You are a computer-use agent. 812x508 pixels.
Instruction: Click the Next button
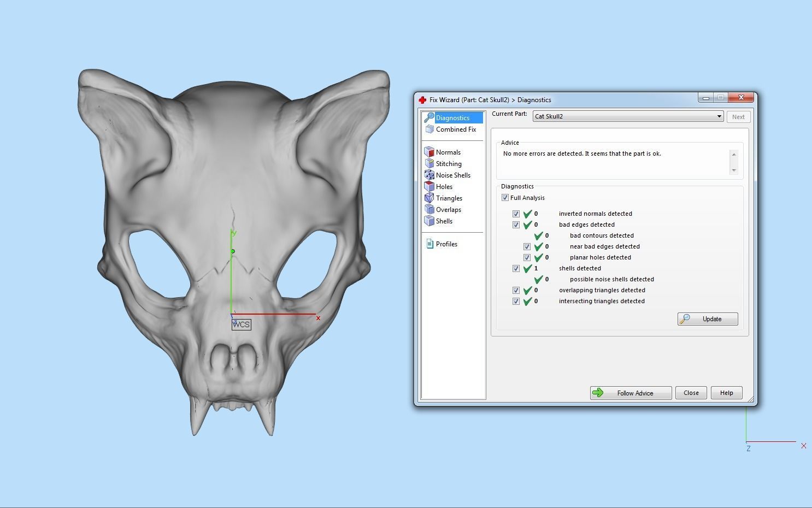(x=738, y=117)
